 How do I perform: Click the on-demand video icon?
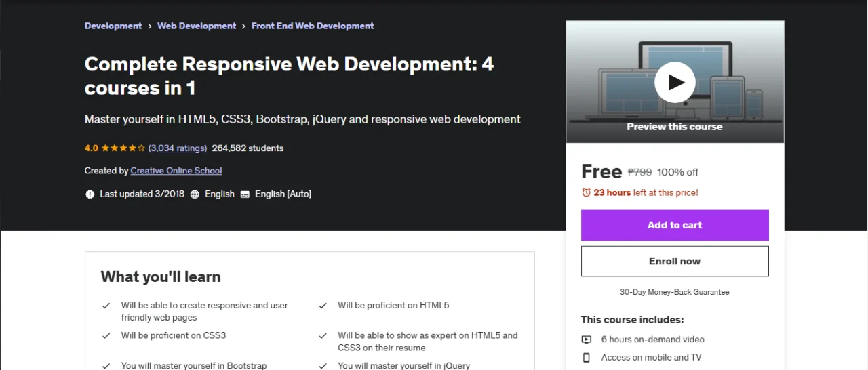[587, 340]
